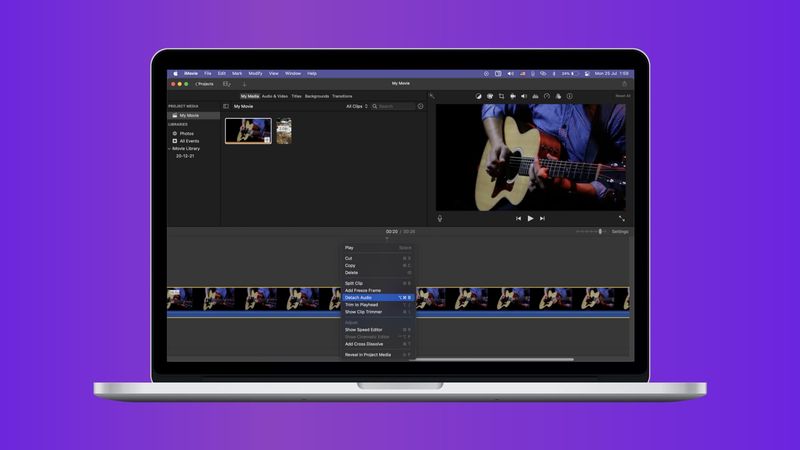
Task: Open the iMovie menu in menu bar
Action: [191, 73]
